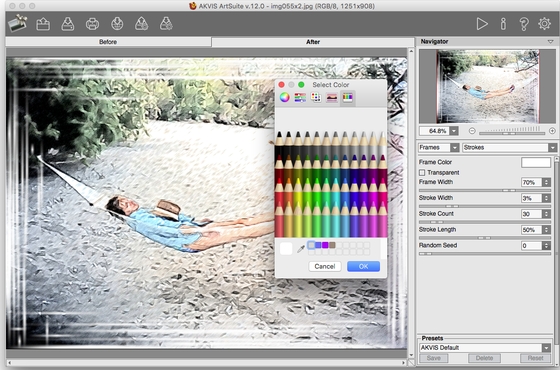Viewport: 560px width, 370px height.
Task: Pick the purple saved color swatch
Action: pos(325,245)
